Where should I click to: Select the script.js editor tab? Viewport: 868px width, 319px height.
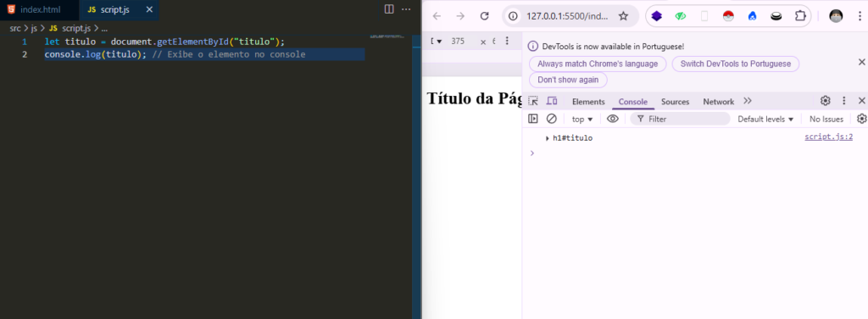[x=119, y=10]
